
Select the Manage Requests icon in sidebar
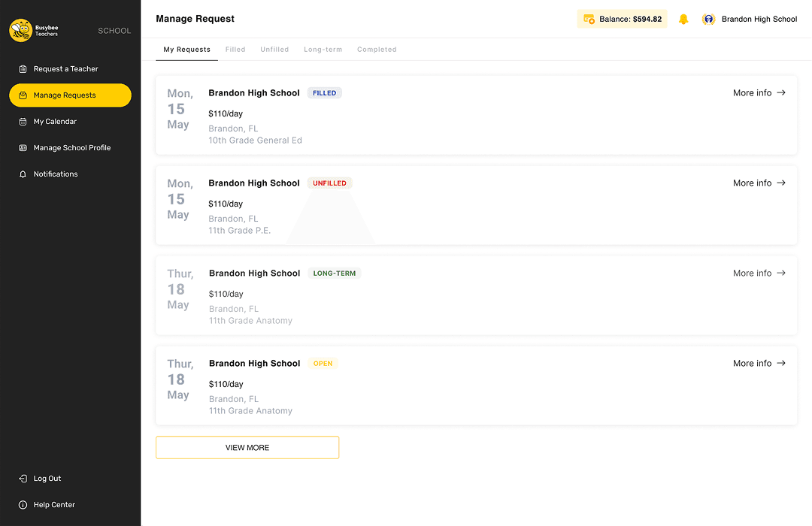tap(22, 95)
